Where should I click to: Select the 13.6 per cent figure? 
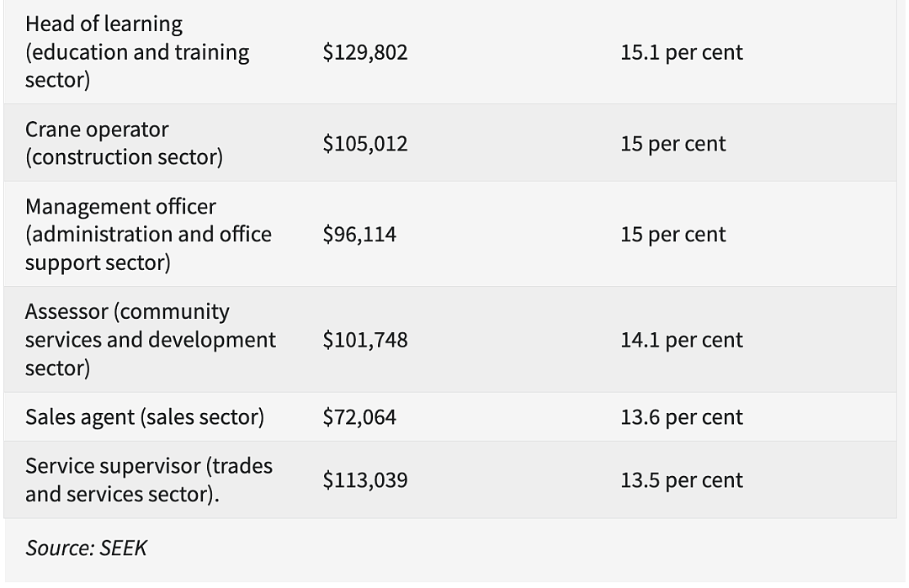[681, 417]
